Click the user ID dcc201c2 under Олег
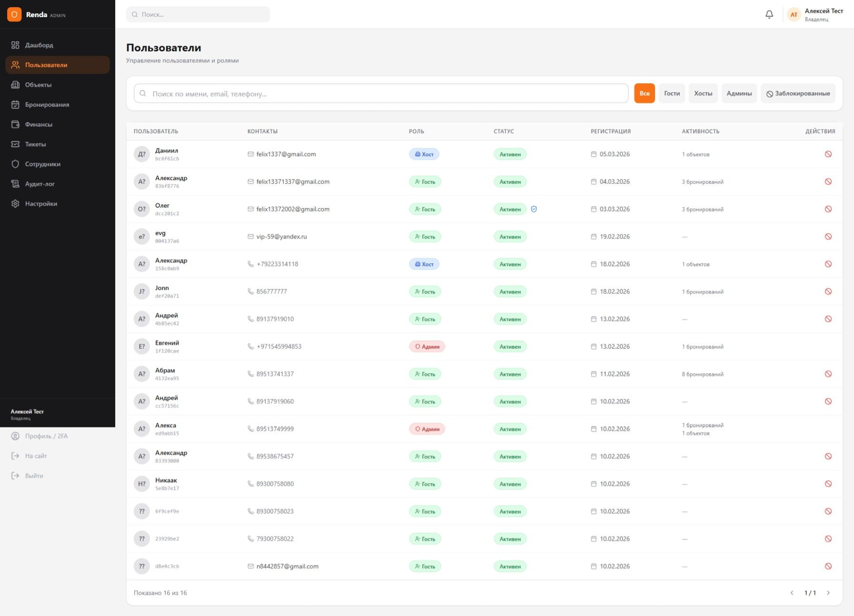Viewport: 854px width, 616px height. (167, 214)
